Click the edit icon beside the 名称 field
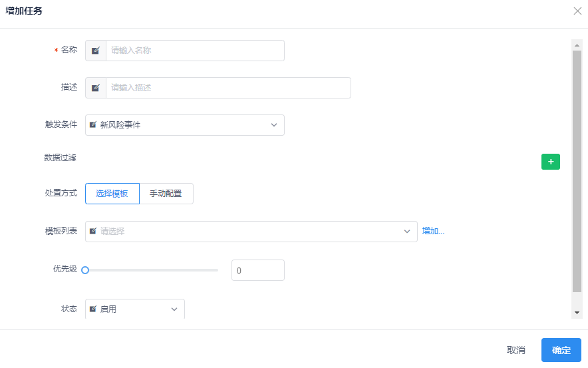Viewport: 588px width, 368px height. 96,51
